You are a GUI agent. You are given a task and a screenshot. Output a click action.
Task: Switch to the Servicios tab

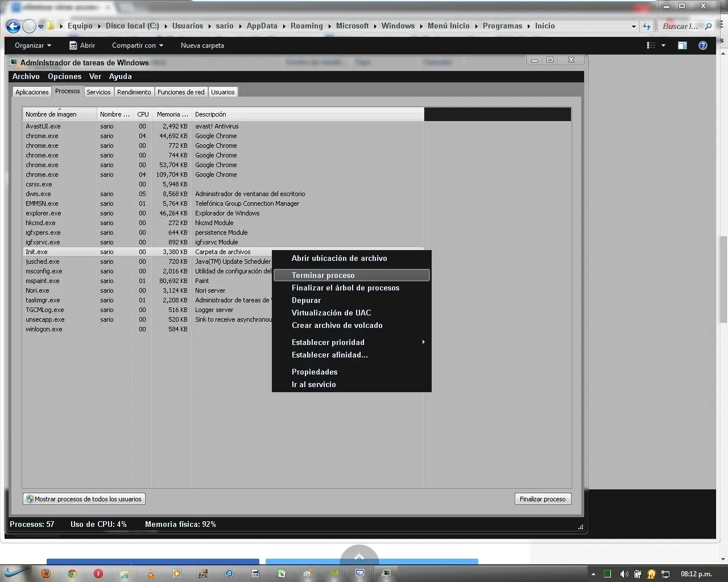click(98, 92)
